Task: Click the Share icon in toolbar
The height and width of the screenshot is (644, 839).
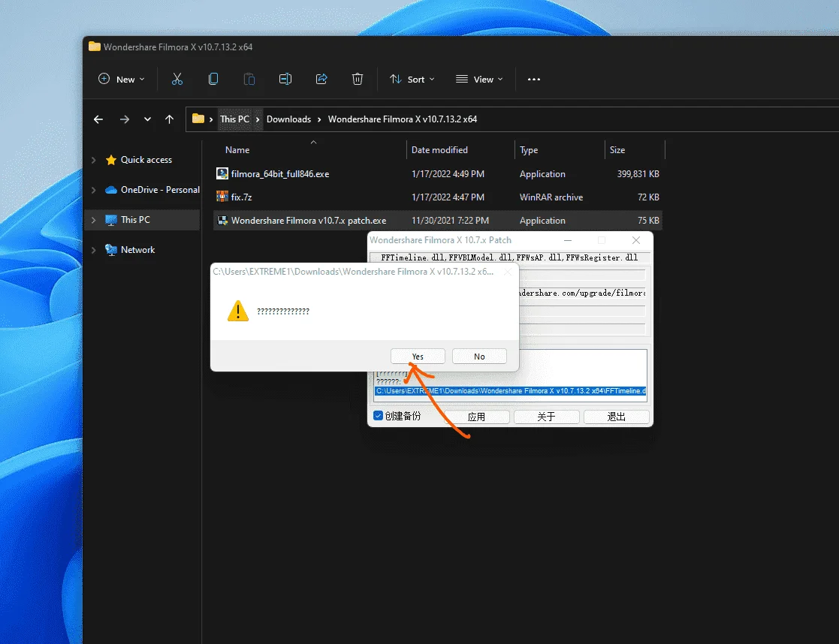Action: (x=321, y=79)
